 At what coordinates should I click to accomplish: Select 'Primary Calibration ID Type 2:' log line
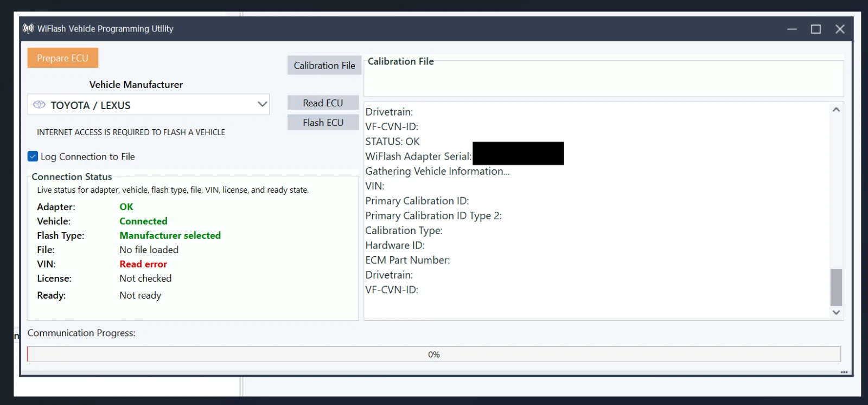[433, 216]
